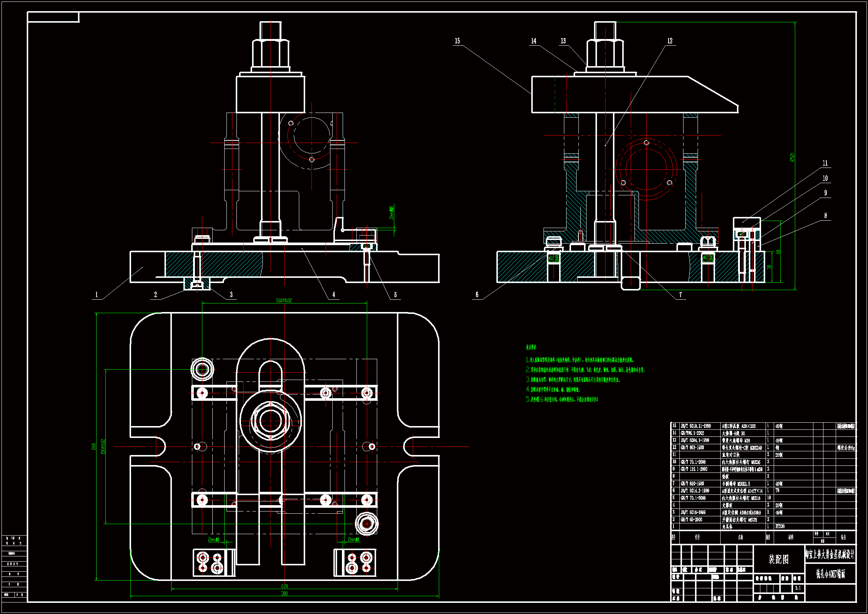Select balloon number 4 under front view
This screenshot has height=614, width=868.
pyautogui.click(x=333, y=295)
